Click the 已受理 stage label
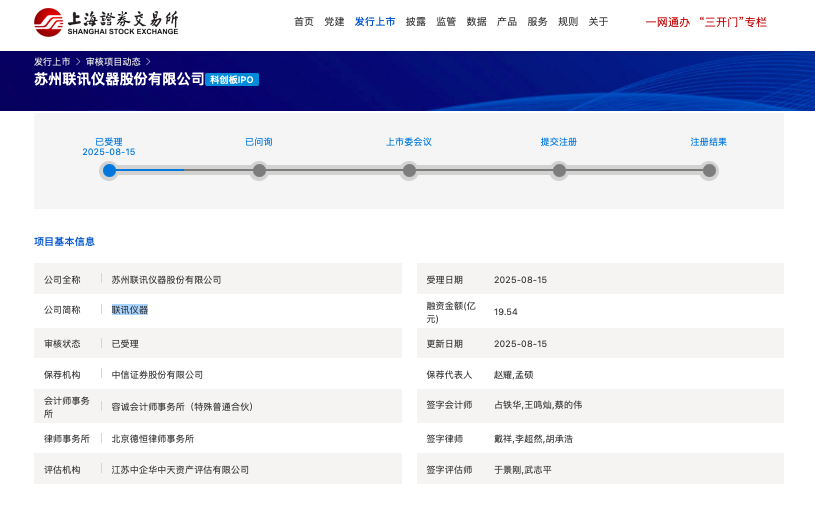 click(x=109, y=142)
